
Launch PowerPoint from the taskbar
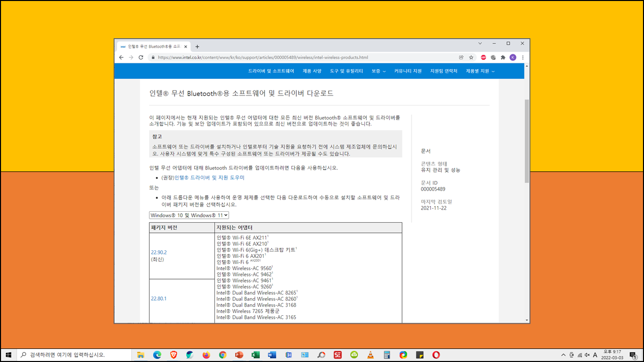click(x=239, y=355)
